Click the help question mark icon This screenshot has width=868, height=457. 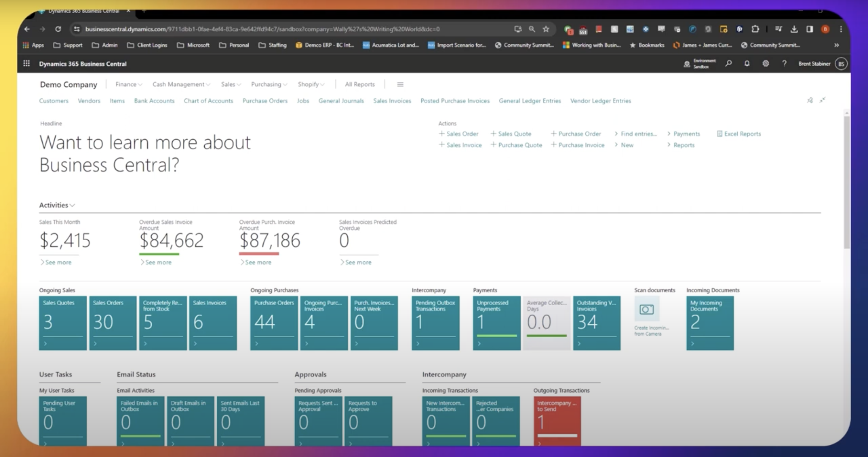point(785,63)
